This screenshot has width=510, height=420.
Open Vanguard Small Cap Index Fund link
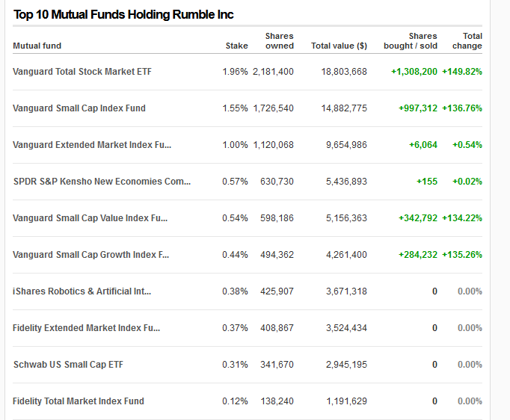coord(79,108)
